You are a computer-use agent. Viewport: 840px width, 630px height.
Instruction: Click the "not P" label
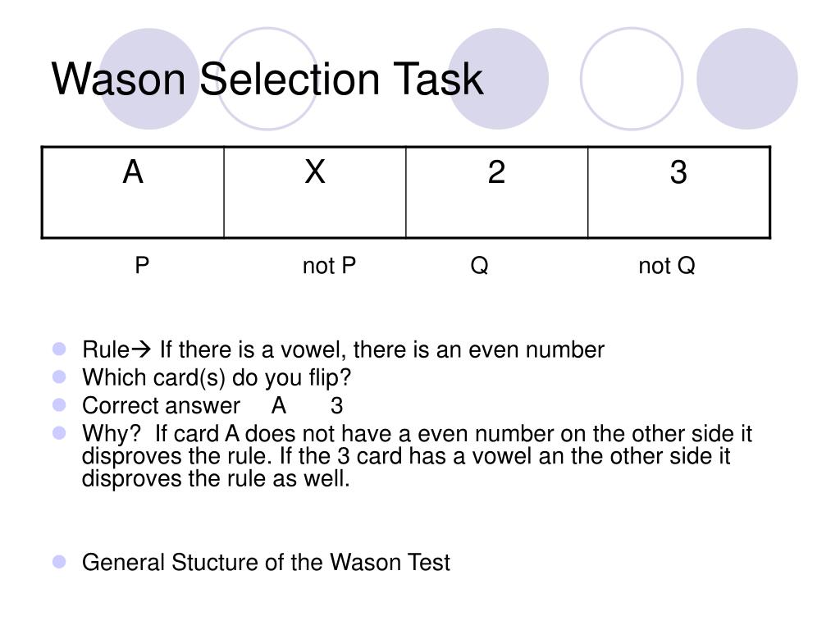(x=329, y=266)
